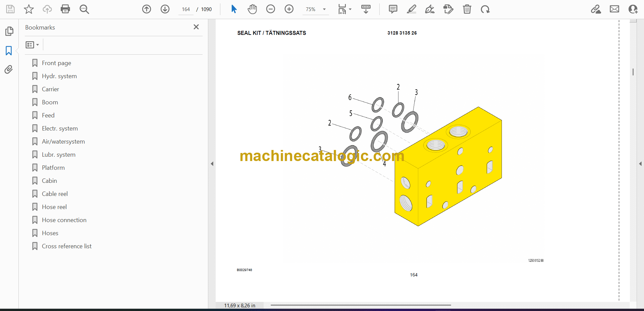
Task: Click the Print file icon
Action: 65,9
